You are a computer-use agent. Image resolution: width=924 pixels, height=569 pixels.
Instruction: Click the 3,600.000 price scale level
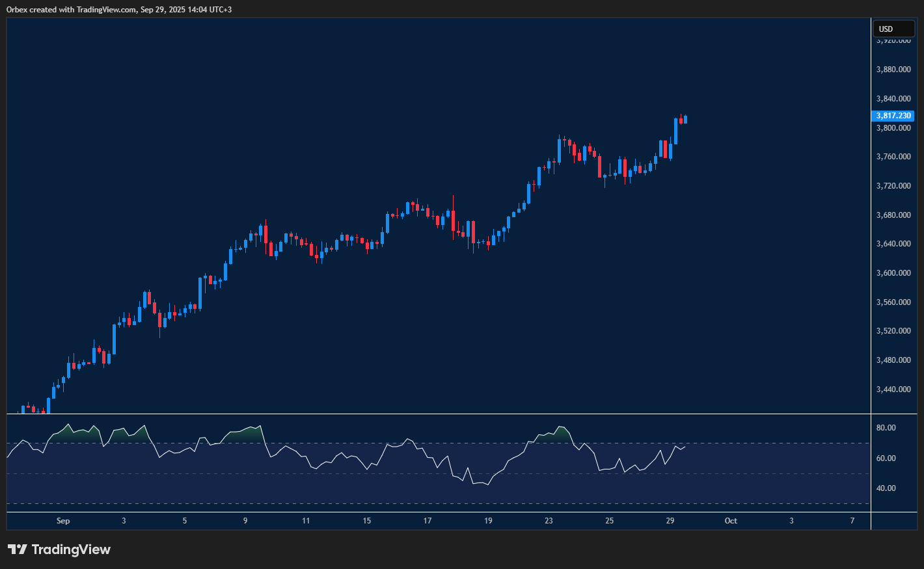pos(893,273)
